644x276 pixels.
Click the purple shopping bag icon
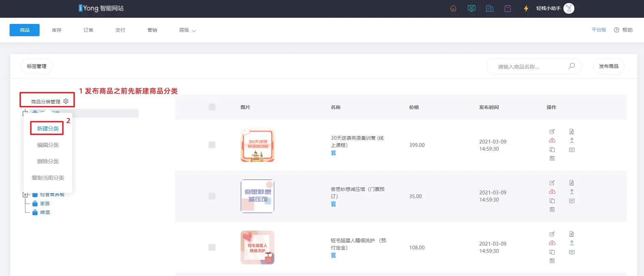[507, 9]
